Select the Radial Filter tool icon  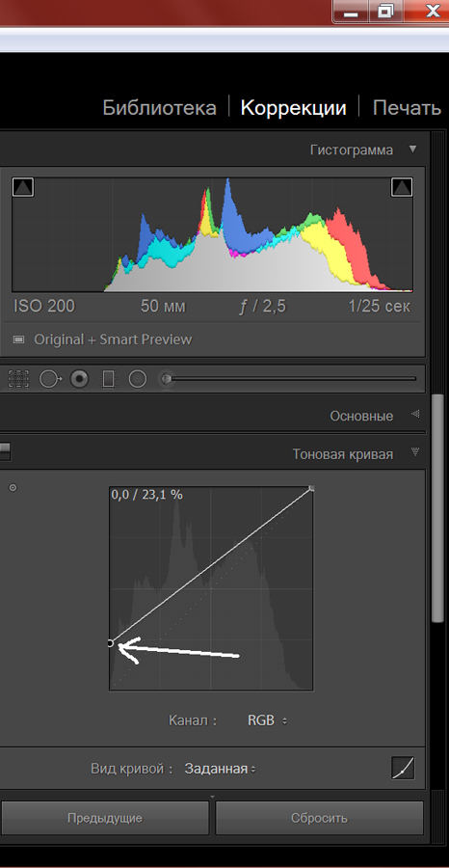[137, 379]
